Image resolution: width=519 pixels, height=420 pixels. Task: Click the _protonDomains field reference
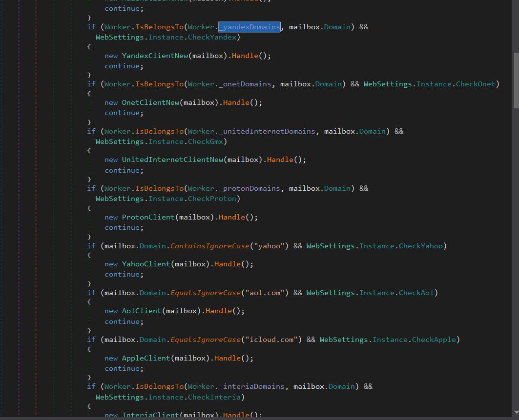coord(249,188)
